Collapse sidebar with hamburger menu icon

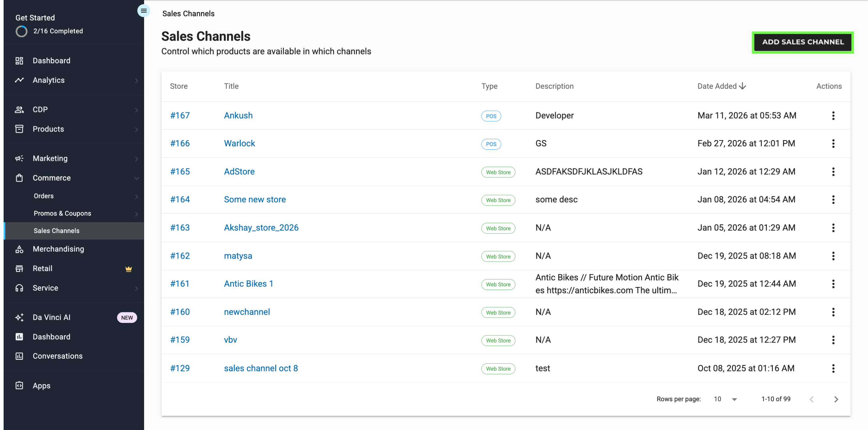tap(143, 11)
